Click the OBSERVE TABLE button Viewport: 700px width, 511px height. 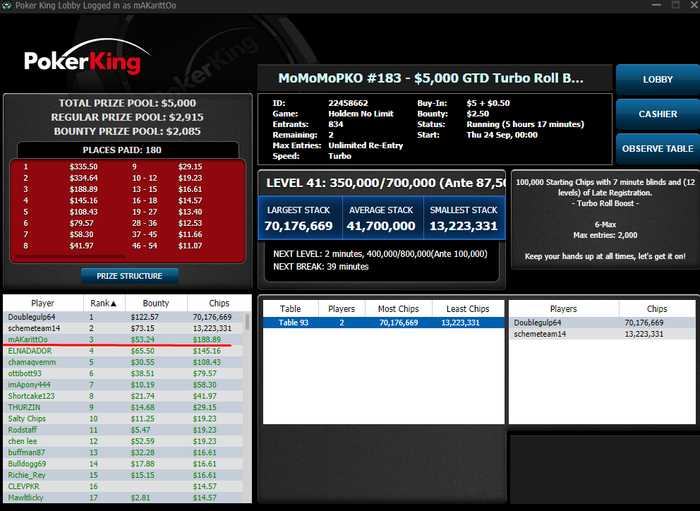(x=658, y=149)
